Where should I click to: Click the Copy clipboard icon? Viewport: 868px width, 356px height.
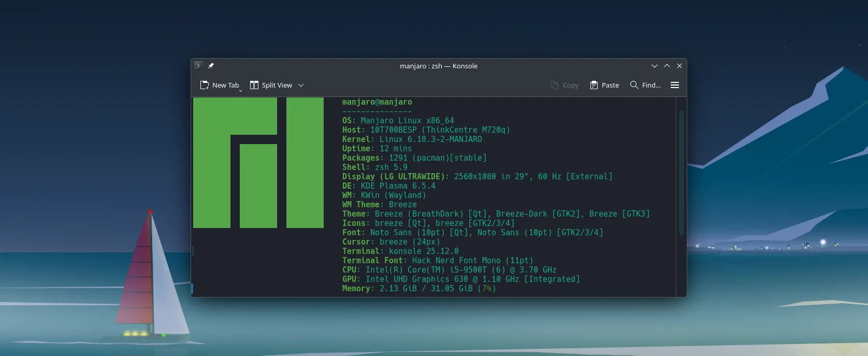(555, 85)
